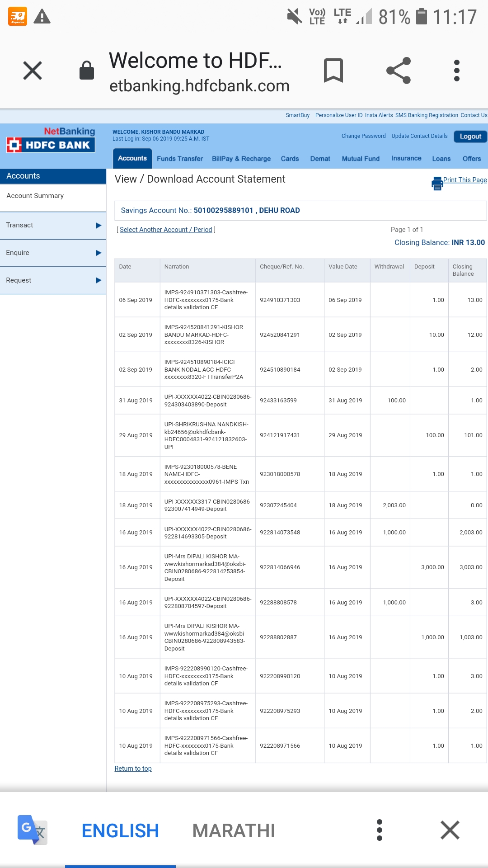Expand the Request sidebar menu
Image resolution: width=488 pixels, height=868 pixels.
pos(53,280)
